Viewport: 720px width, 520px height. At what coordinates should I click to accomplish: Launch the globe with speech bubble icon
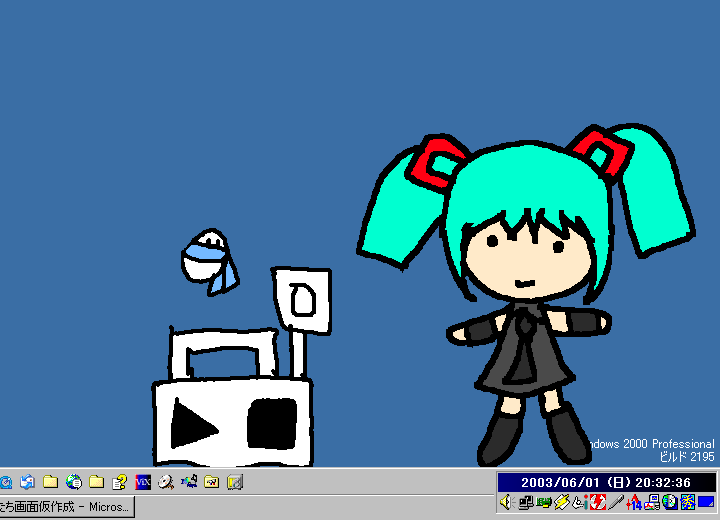(74, 482)
